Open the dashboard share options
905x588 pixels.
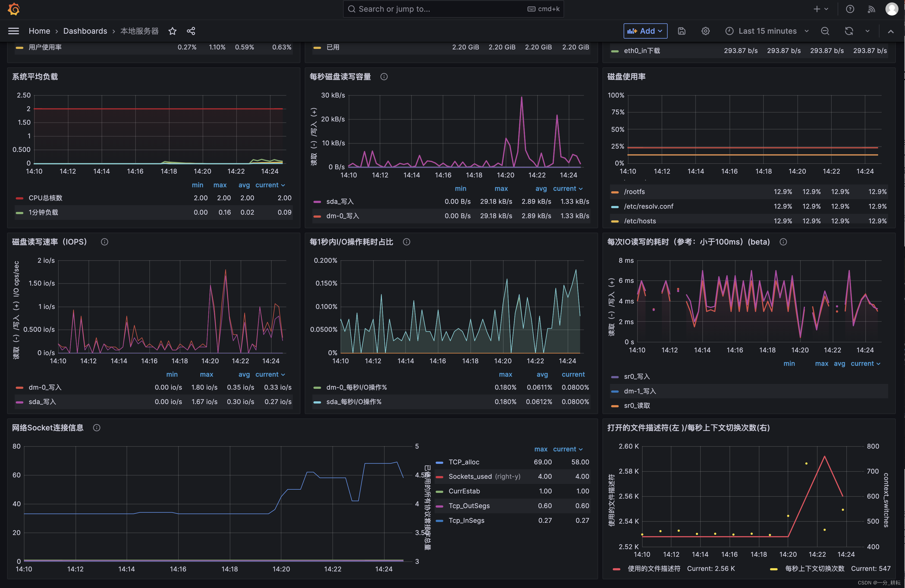click(190, 31)
